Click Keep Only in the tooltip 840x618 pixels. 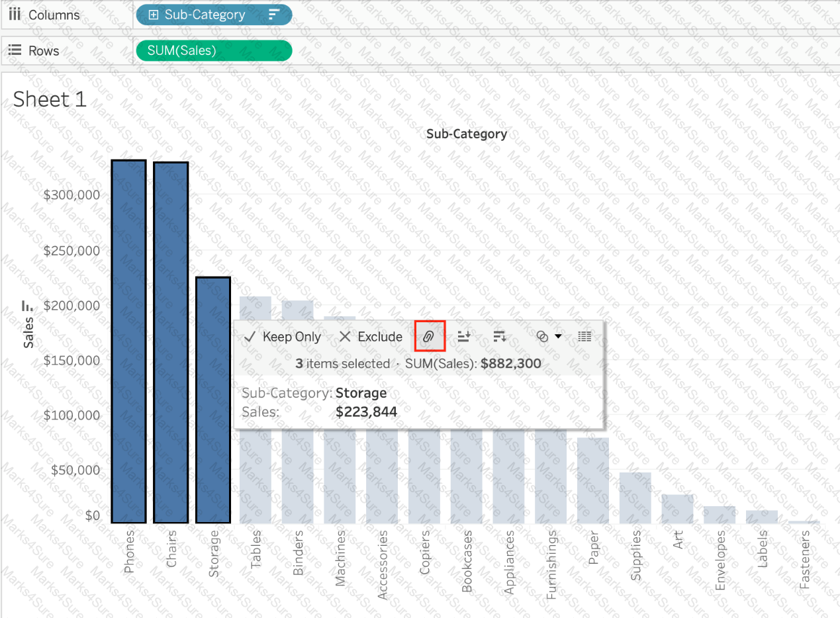coord(283,336)
